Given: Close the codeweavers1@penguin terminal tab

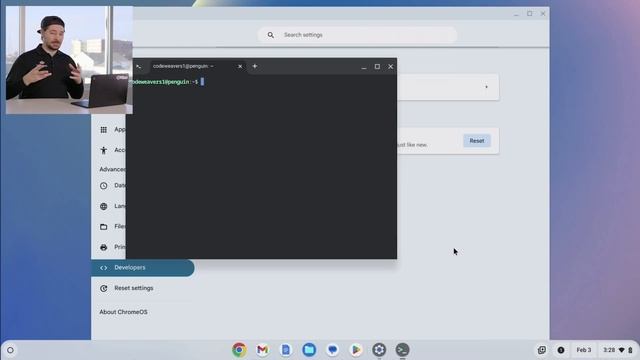Looking at the screenshot, I should (240, 66).
